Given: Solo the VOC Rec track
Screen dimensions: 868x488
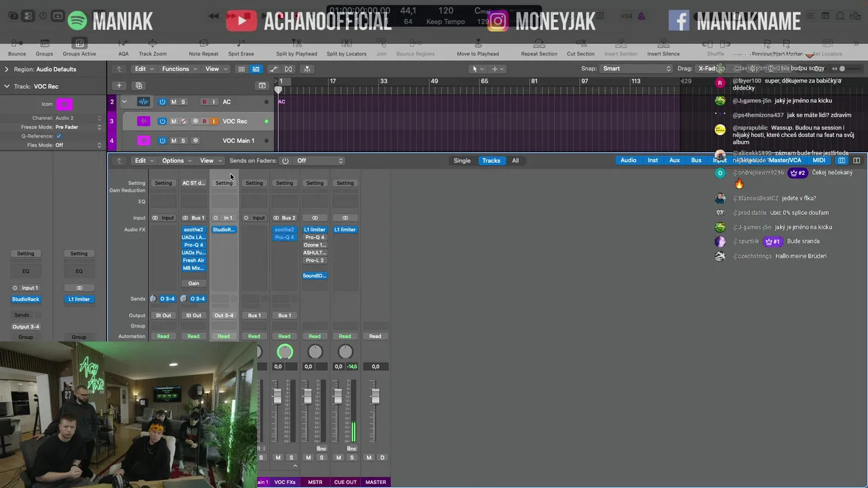Looking at the screenshot, I should [182, 121].
